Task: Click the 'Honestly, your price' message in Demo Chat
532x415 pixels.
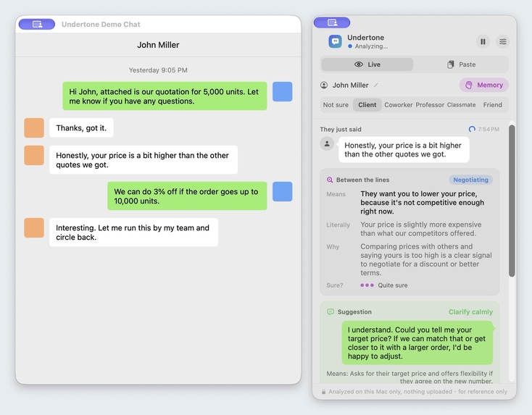Action: tap(144, 159)
